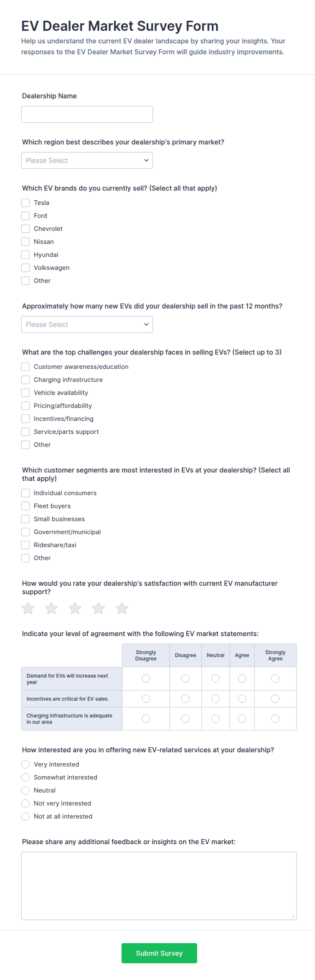Viewport: 315px width, 980px height.
Task: Tick the Charging infrastructure challenge checkbox
Action: [x=25, y=380]
